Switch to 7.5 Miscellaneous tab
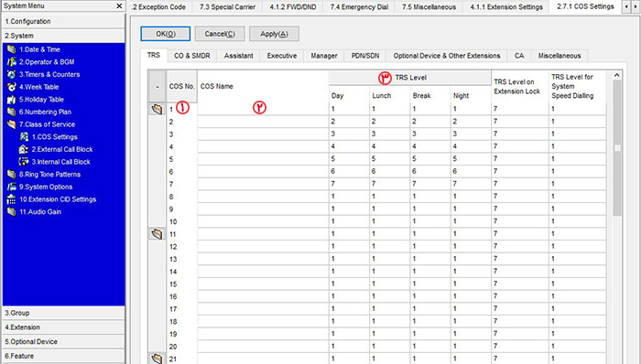The height and width of the screenshot is (364, 641). 429,7
